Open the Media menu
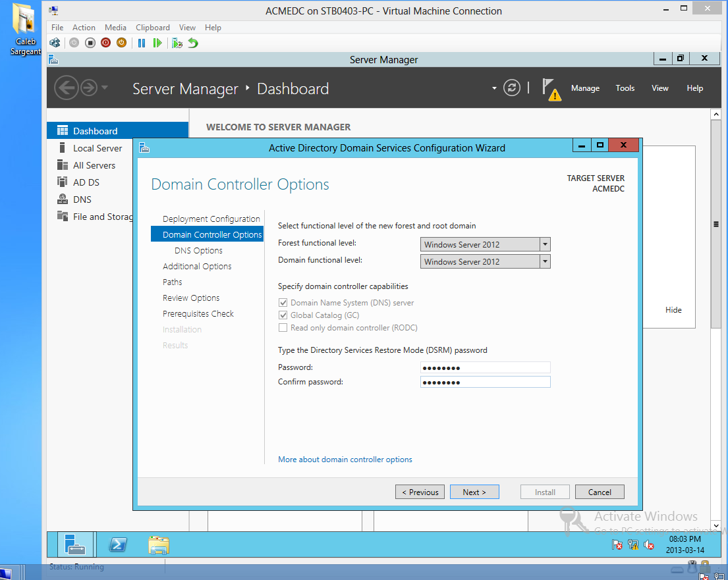The width and height of the screenshot is (728, 580). pos(115,28)
